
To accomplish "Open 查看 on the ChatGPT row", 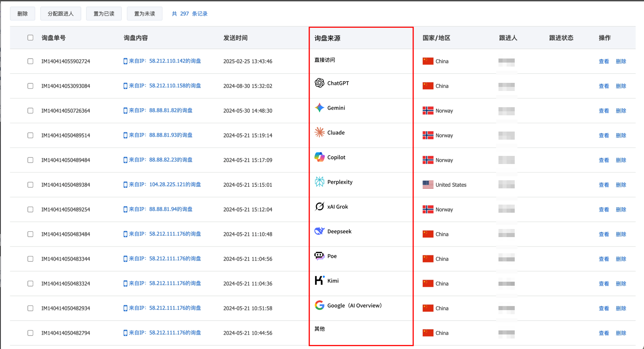I will point(604,86).
